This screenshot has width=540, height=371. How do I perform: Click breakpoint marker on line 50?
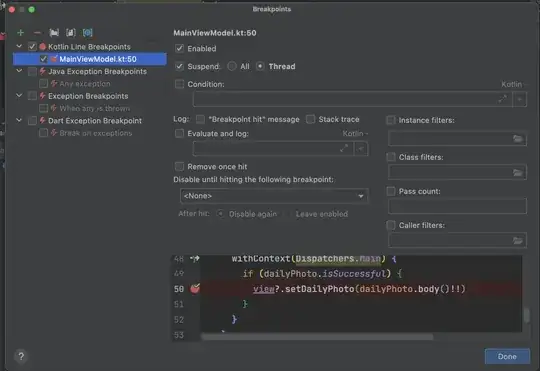point(195,288)
